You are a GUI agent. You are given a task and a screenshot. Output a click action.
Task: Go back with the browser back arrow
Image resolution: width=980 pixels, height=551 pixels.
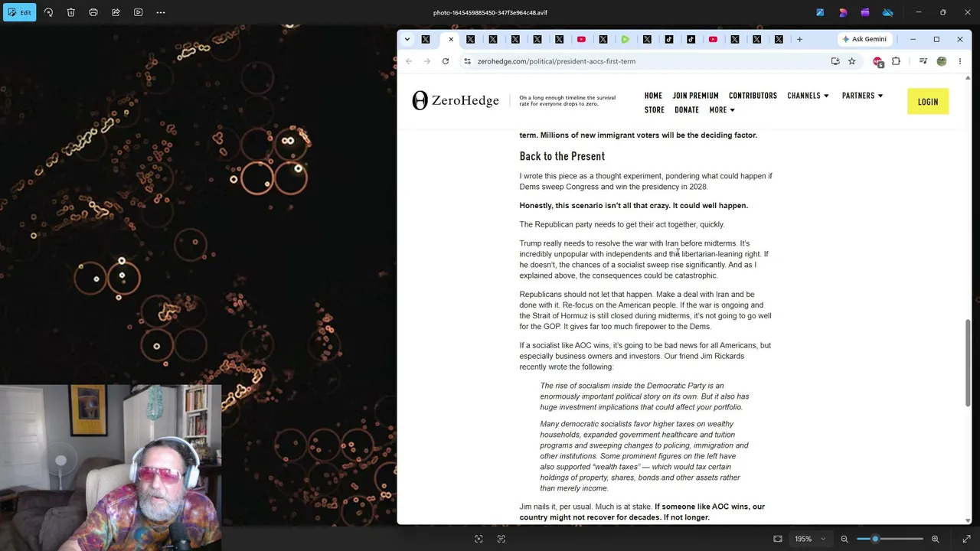[x=409, y=61]
